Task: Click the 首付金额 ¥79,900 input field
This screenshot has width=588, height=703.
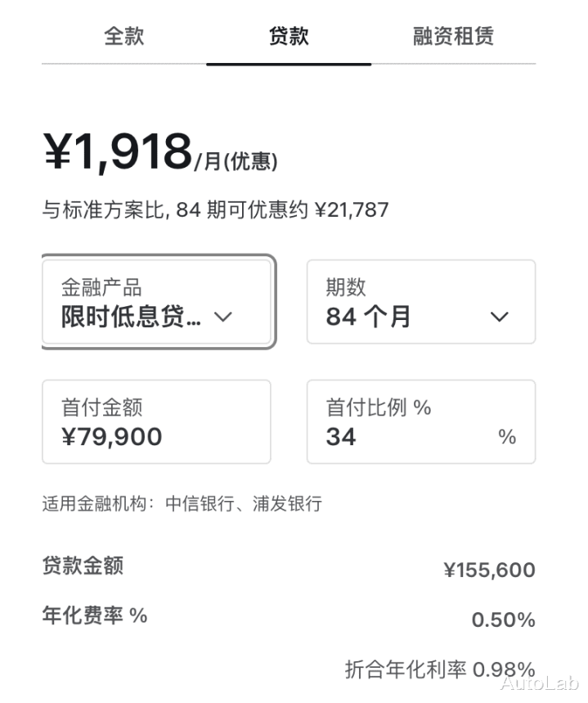Action: tap(156, 422)
